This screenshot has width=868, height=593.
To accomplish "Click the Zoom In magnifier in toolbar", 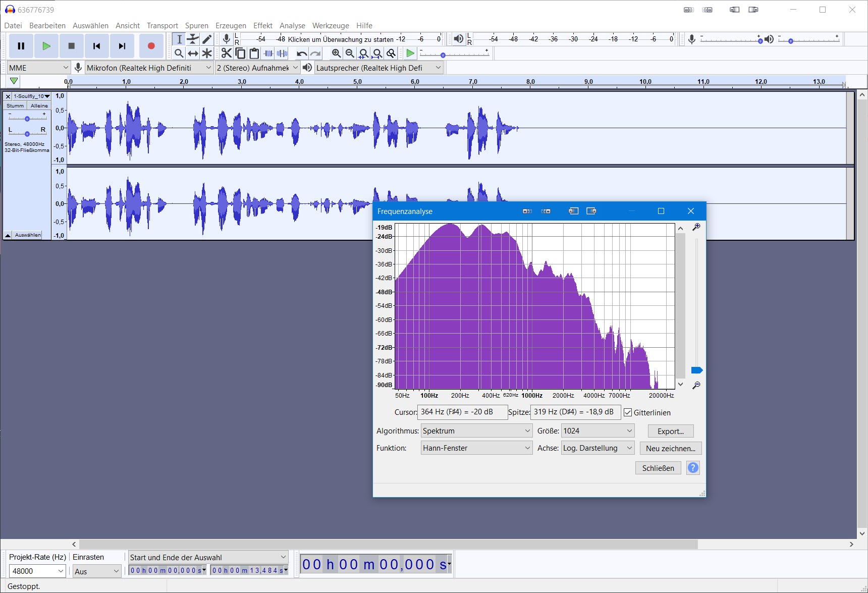I will tap(336, 53).
